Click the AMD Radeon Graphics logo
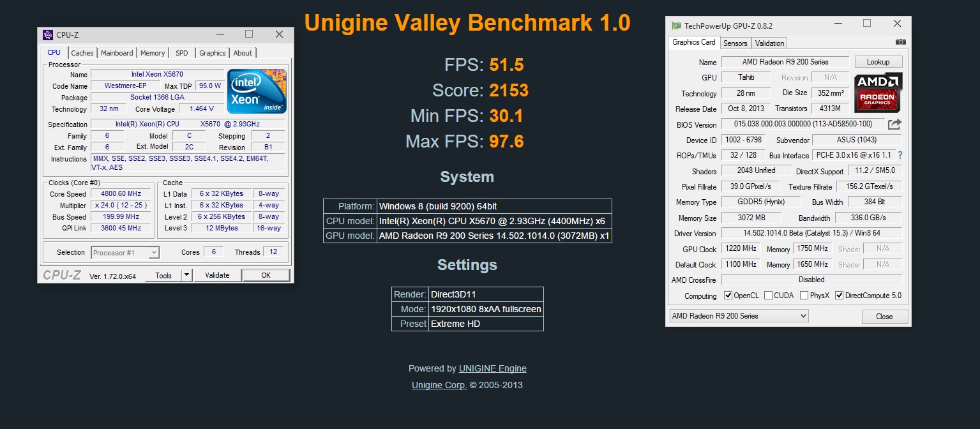 point(878,93)
